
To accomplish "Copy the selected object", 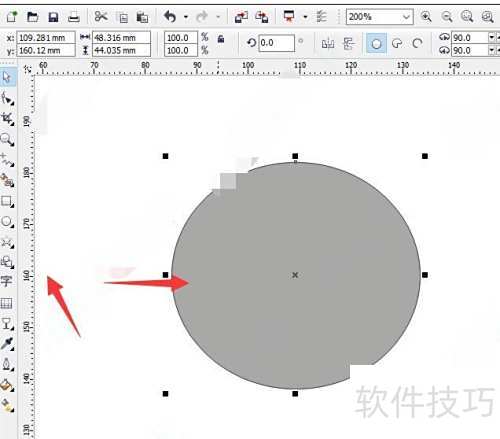I will pyautogui.click(x=123, y=17).
